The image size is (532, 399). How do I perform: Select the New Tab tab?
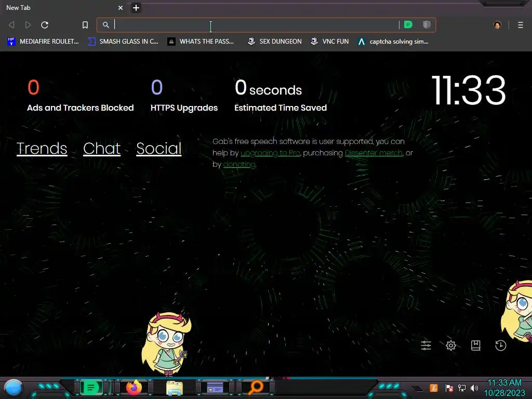point(63,7)
